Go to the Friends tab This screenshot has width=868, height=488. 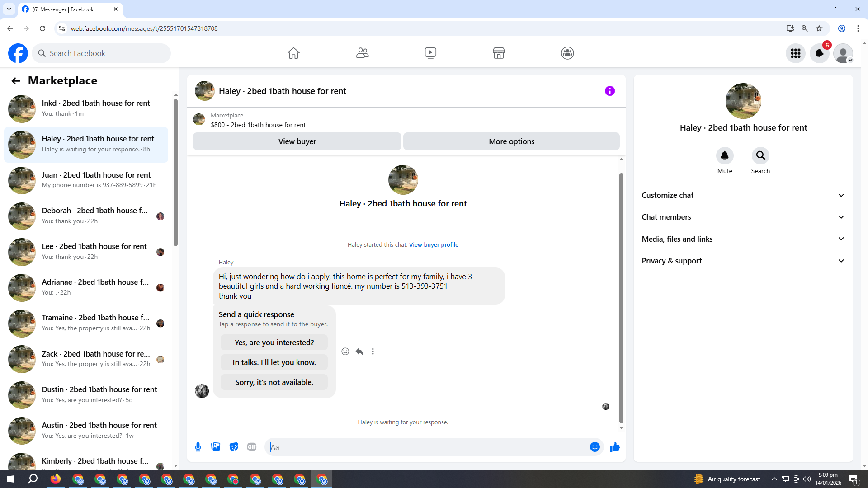point(362,53)
